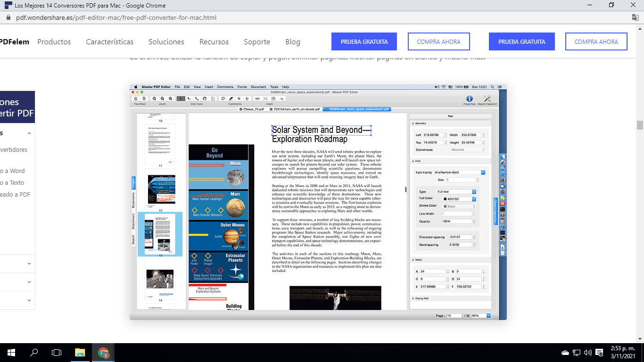Add a sticky note comment
Viewport: 644px width, 362px height.
pos(223,99)
